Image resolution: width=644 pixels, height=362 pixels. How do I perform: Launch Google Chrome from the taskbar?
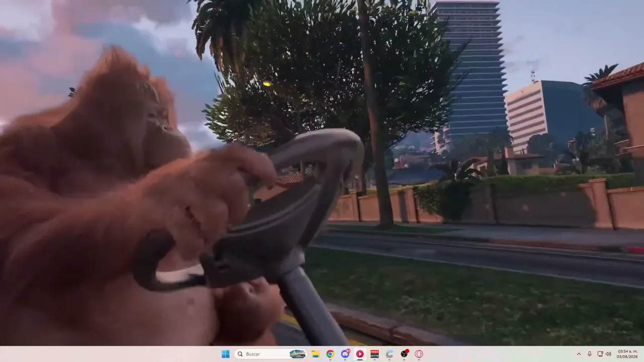click(330, 354)
